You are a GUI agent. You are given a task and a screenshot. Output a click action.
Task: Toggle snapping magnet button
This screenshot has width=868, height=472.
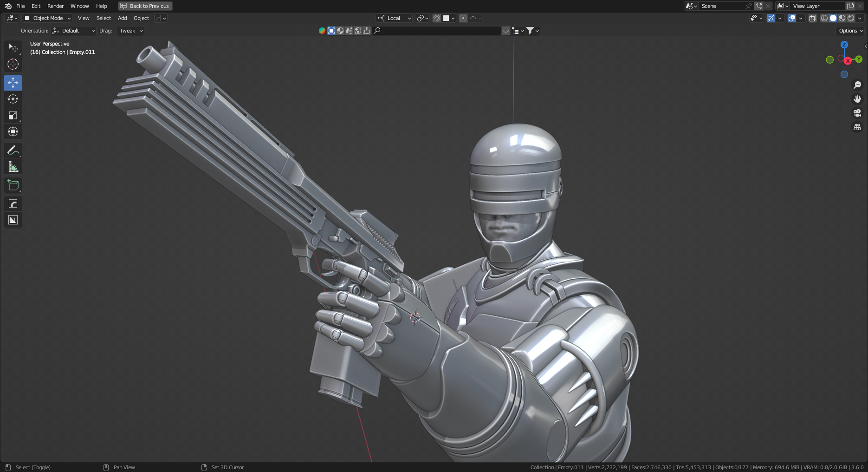click(437, 18)
